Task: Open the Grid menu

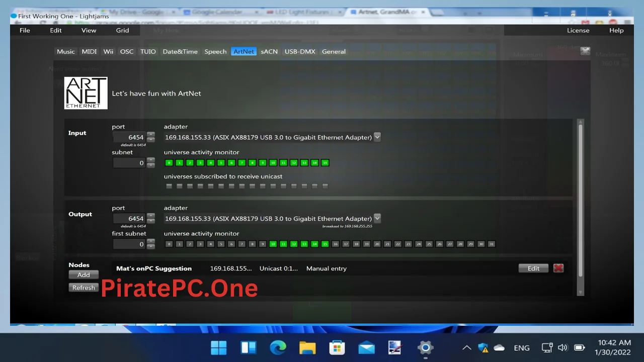Action: [122, 30]
